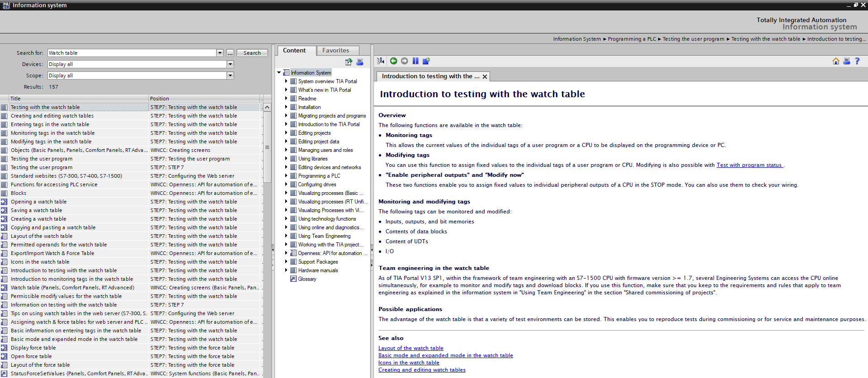Click the synchronize tree icon left of Back arrow
This screenshot has height=378, width=868.
(x=381, y=61)
